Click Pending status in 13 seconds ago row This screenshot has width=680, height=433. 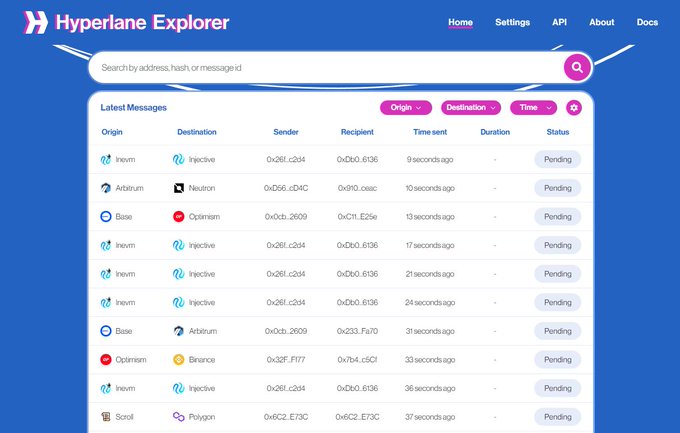pyautogui.click(x=558, y=216)
